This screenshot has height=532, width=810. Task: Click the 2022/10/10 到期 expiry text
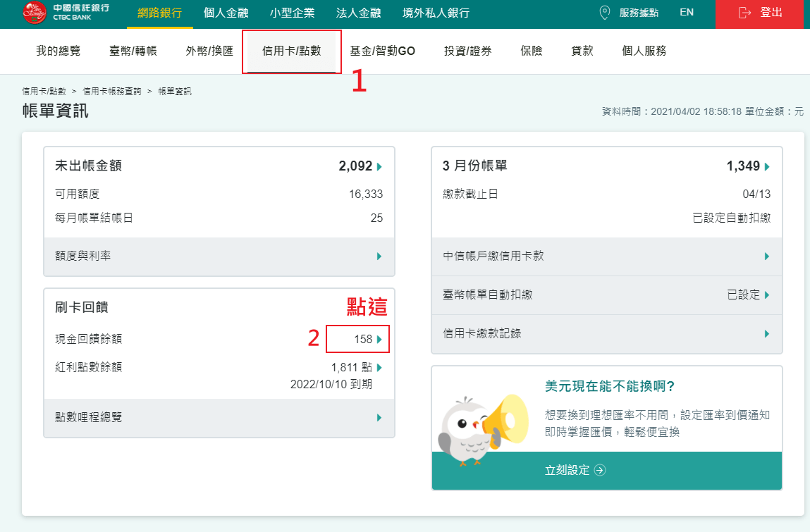click(x=331, y=384)
